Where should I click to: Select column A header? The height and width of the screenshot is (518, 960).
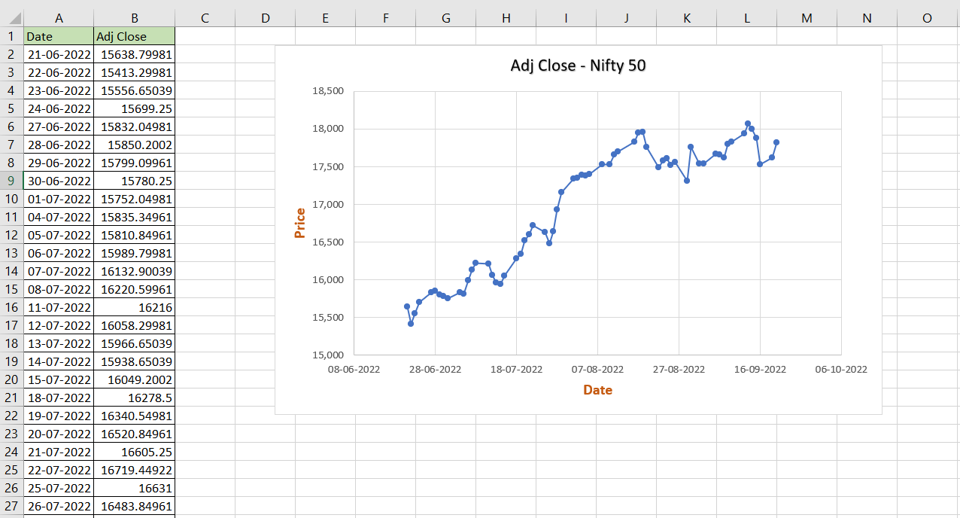point(58,18)
